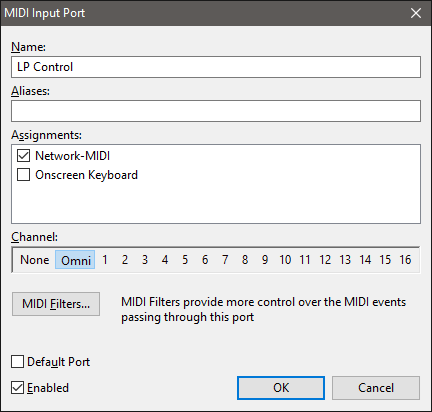Image resolution: width=432 pixels, height=412 pixels.
Task: Choose MIDI channel 10
Action: coord(285,260)
